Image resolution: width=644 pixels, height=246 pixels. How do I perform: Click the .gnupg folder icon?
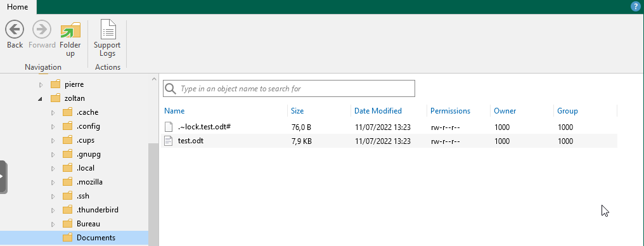[67, 154]
